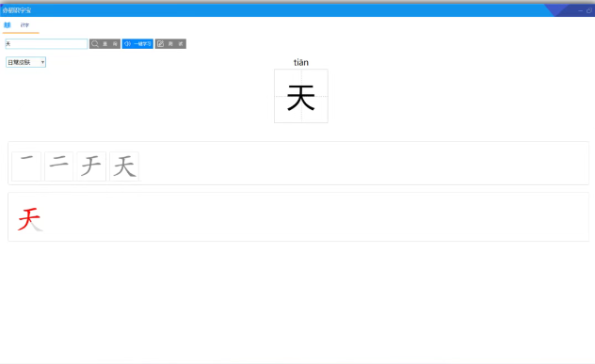Click empty area of red animation panel
595x364 pixels.
[315, 217]
